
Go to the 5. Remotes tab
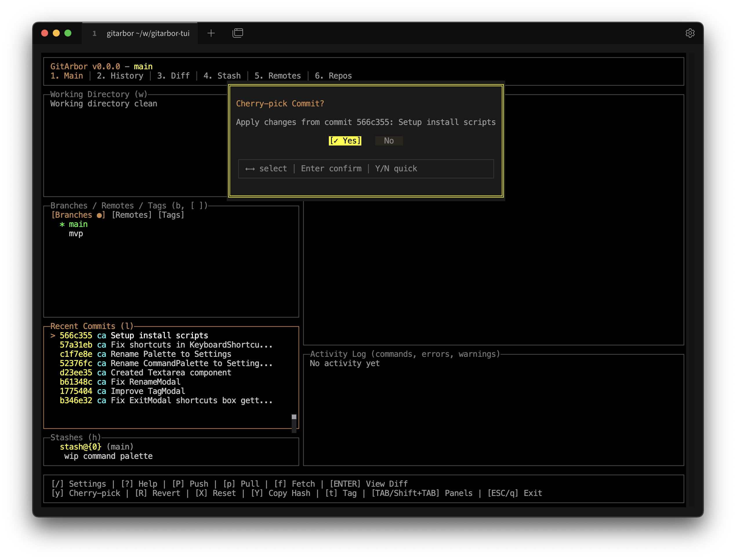278,76
